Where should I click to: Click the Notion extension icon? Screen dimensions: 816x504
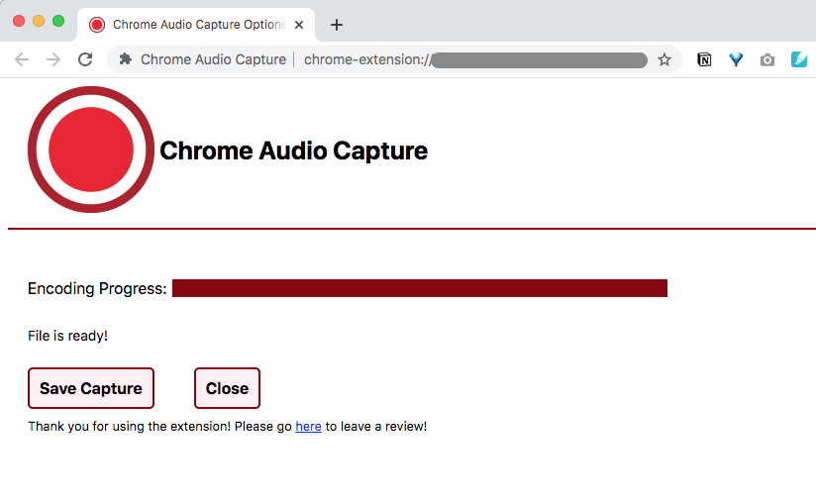pos(704,59)
